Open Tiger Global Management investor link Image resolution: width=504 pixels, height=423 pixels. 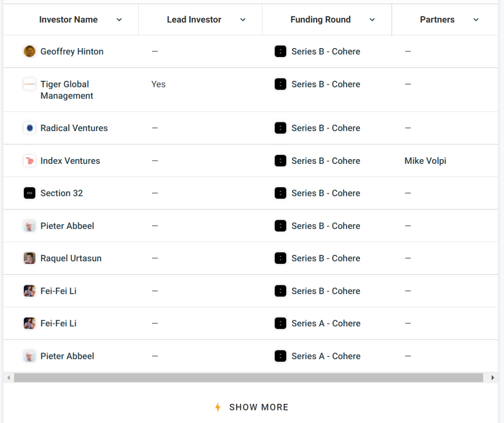[67, 90]
